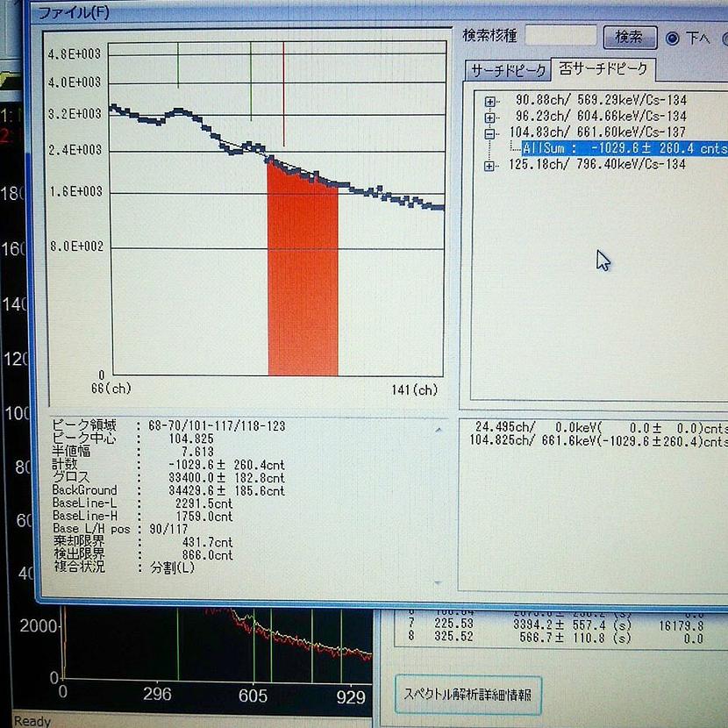The height and width of the screenshot is (728, 728).
Task: Select the highlighted AllSum result row
Action: pyautogui.click(x=624, y=149)
